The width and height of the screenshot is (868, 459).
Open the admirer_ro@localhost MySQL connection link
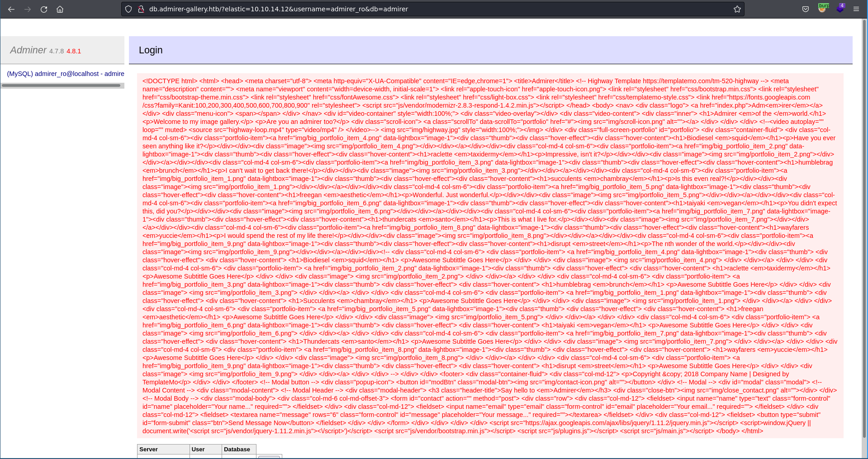66,74
